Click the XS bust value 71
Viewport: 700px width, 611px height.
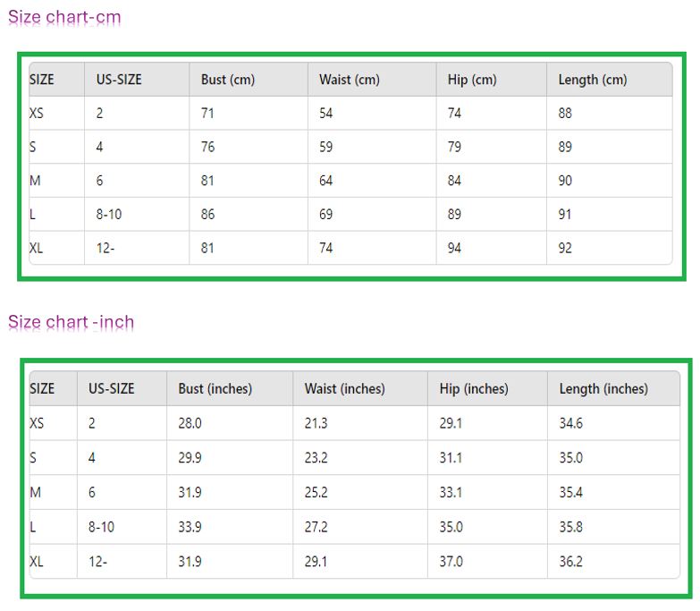[x=207, y=114]
